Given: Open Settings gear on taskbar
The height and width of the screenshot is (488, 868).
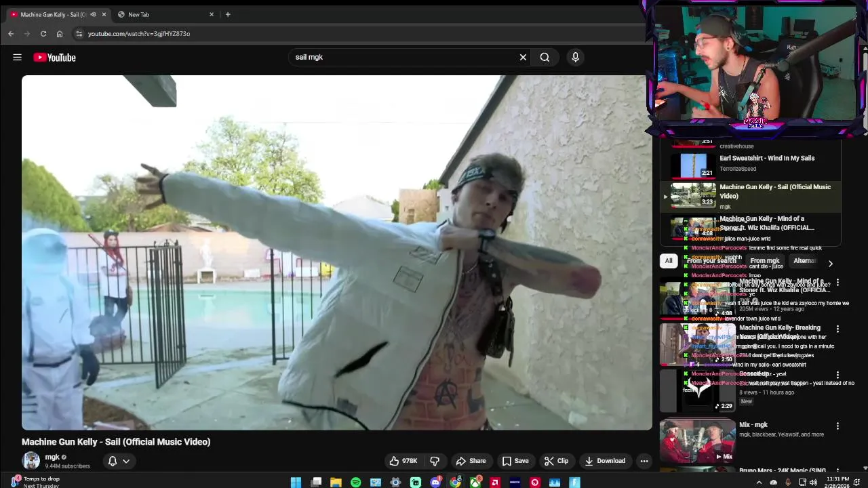Looking at the screenshot, I should (x=396, y=483).
